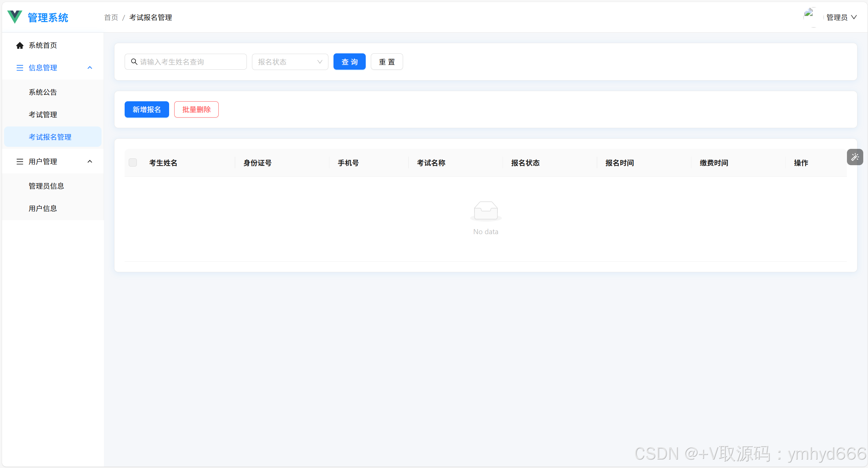The image size is (868, 468).
Task: Collapse the 信息管理 submenu chevron
Action: tap(90, 68)
